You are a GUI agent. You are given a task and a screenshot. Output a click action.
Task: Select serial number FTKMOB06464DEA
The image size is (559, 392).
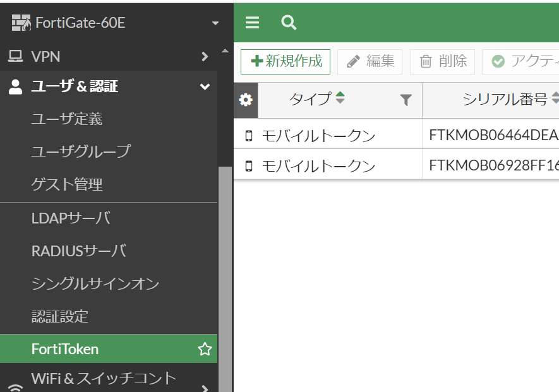coord(494,135)
